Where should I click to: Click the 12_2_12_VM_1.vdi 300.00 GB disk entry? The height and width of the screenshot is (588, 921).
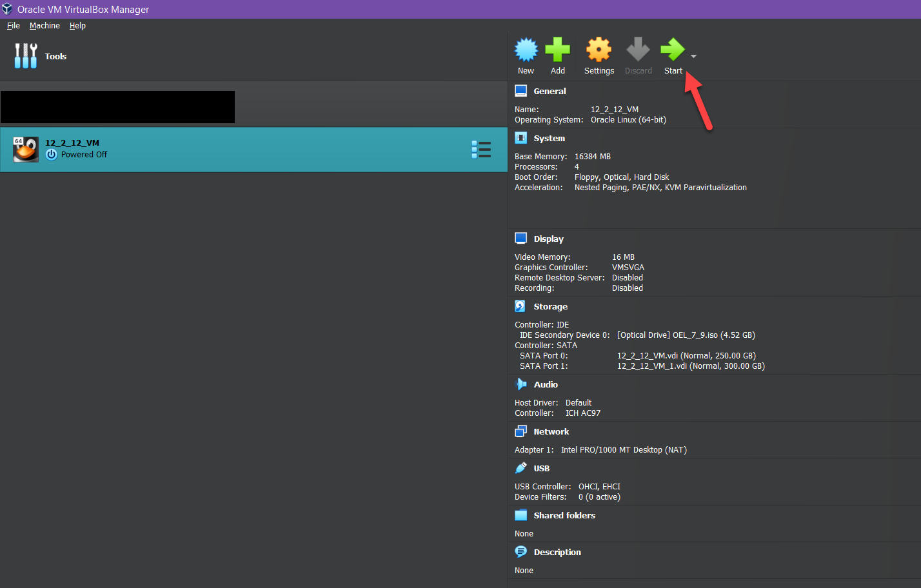click(x=691, y=366)
